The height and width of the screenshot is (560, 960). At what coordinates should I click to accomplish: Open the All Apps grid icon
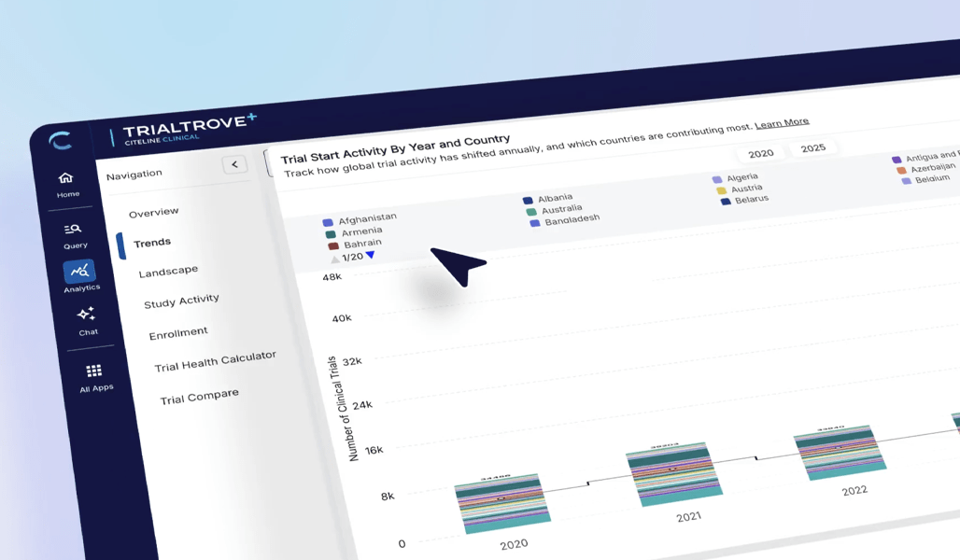[93, 372]
